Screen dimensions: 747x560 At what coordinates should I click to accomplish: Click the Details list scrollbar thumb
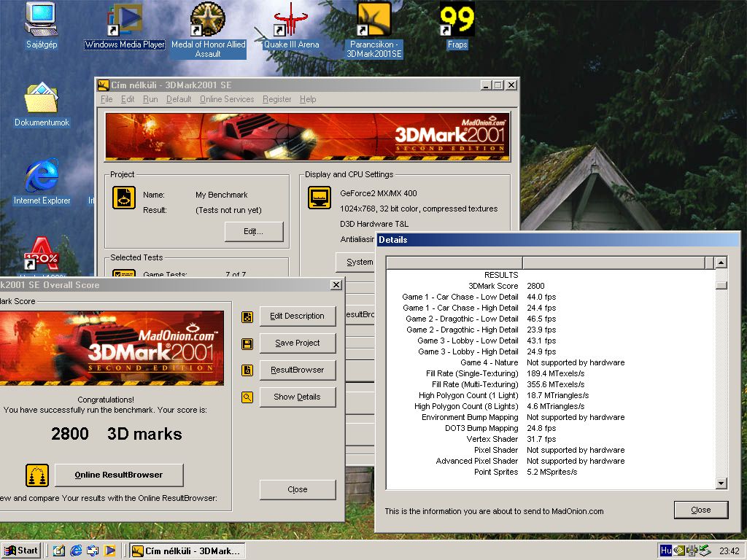(x=721, y=285)
